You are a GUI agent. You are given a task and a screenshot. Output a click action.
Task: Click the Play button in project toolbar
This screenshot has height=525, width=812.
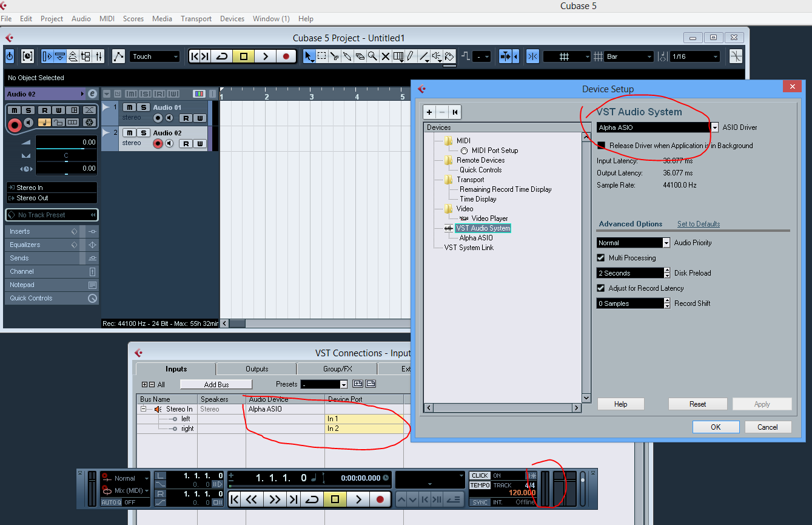(265, 56)
